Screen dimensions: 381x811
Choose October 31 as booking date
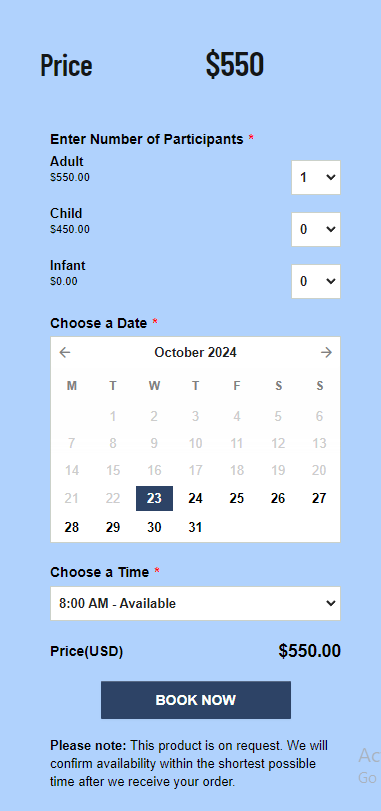195,527
